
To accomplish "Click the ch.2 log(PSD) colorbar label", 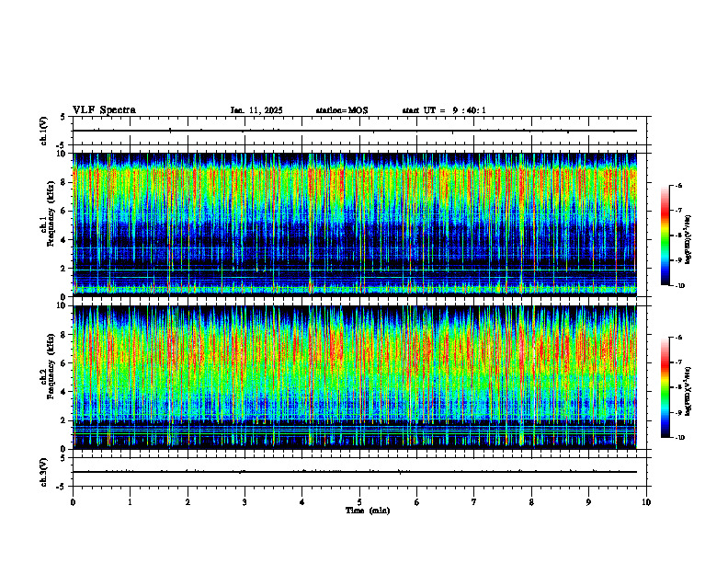I will (x=688, y=391).
